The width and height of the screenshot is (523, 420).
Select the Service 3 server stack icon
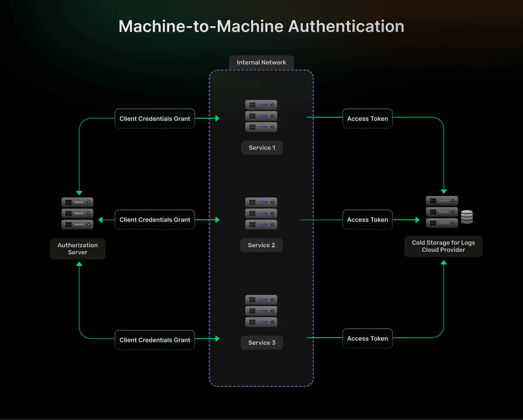click(x=261, y=310)
